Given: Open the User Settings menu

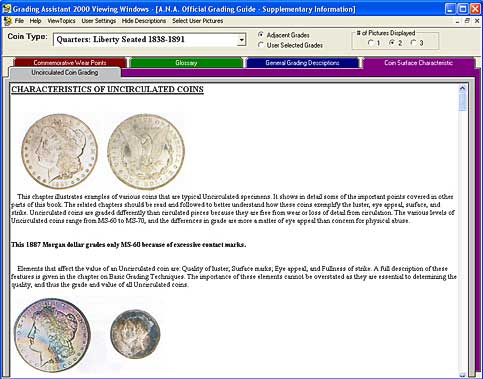Looking at the screenshot, I should [x=99, y=21].
